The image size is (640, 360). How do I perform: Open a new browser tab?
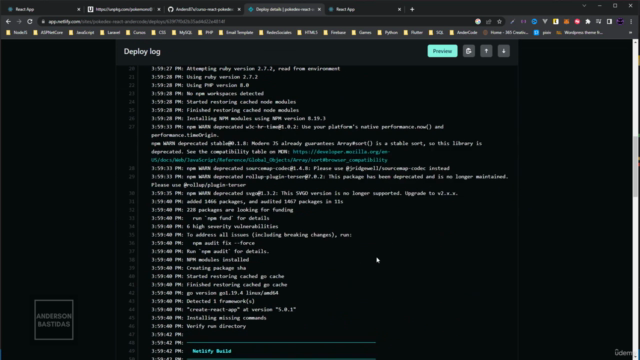point(412,9)
